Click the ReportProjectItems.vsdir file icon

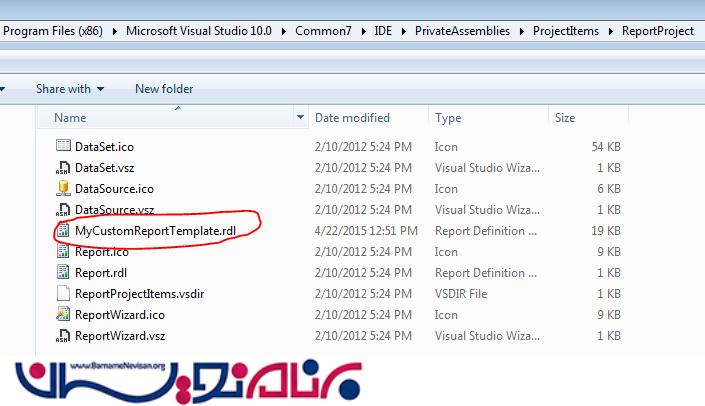click(64, 294)
